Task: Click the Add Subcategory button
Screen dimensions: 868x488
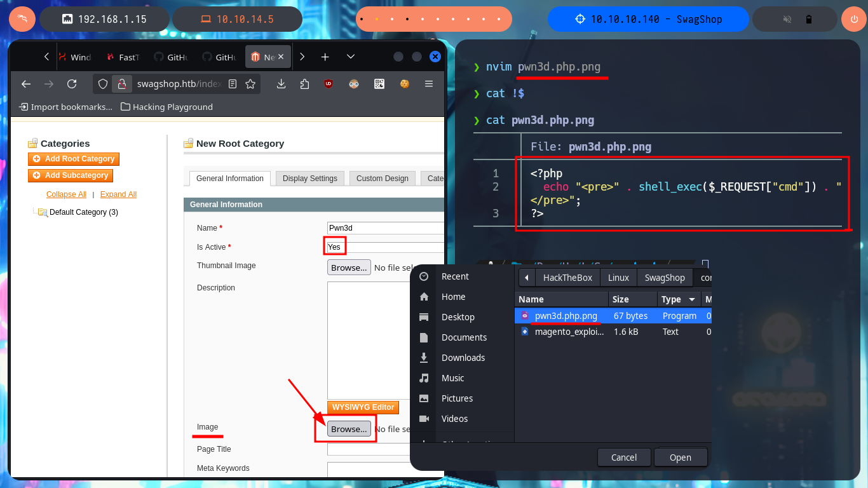Action: point(71,175)
